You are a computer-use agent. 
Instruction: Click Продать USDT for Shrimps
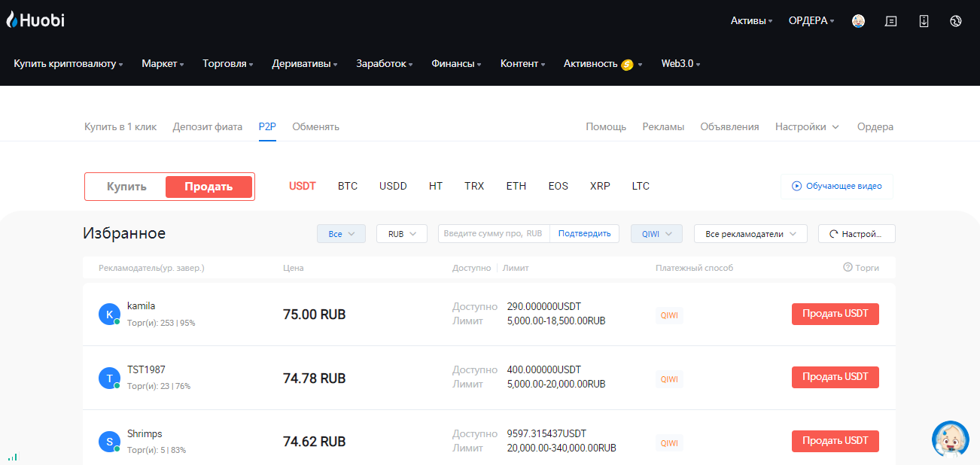(835, 441)
